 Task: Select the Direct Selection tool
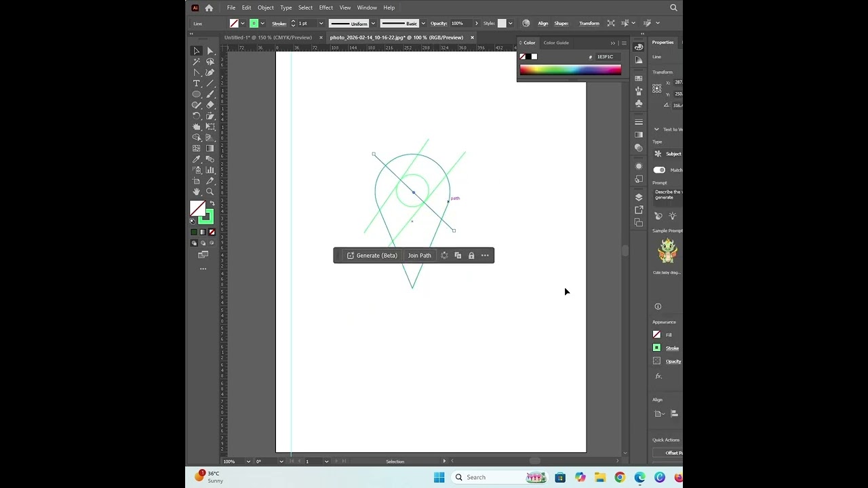(x=210, y=51)
